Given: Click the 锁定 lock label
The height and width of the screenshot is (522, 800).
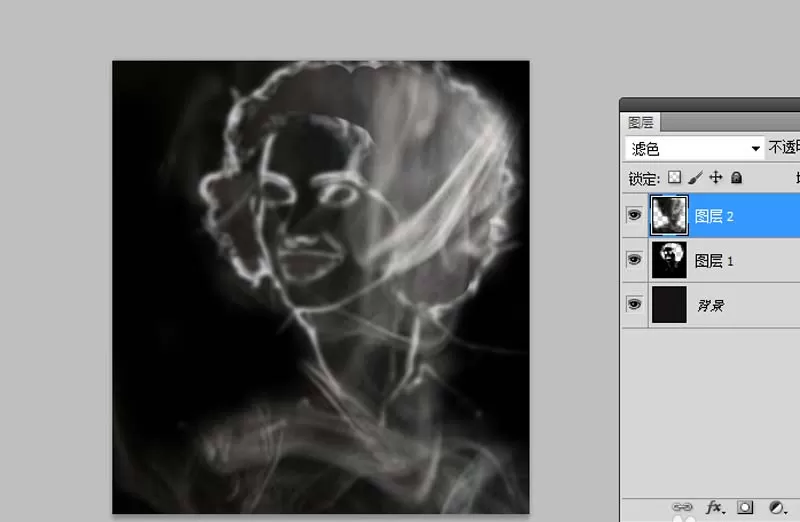Looking at the screenshot, I should tap(644, 179).
